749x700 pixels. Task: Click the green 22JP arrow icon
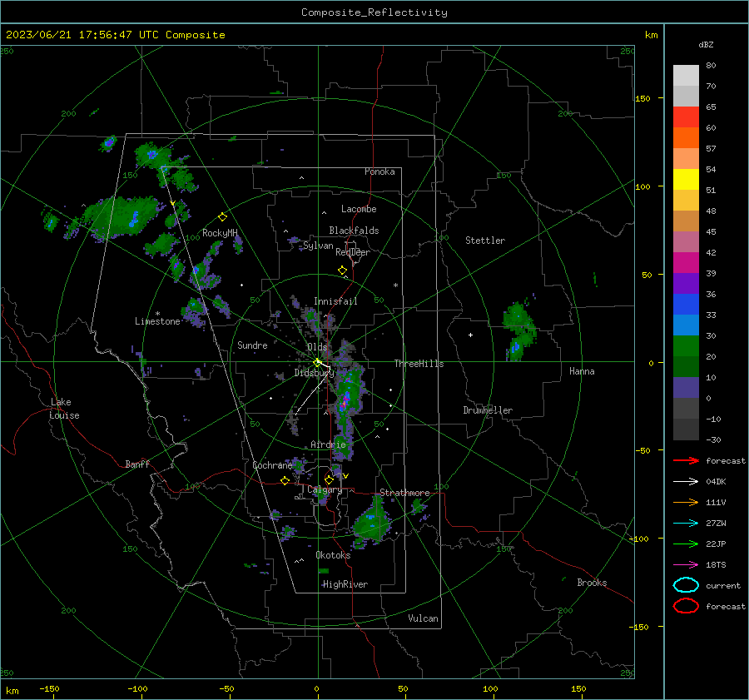point(686,544)
